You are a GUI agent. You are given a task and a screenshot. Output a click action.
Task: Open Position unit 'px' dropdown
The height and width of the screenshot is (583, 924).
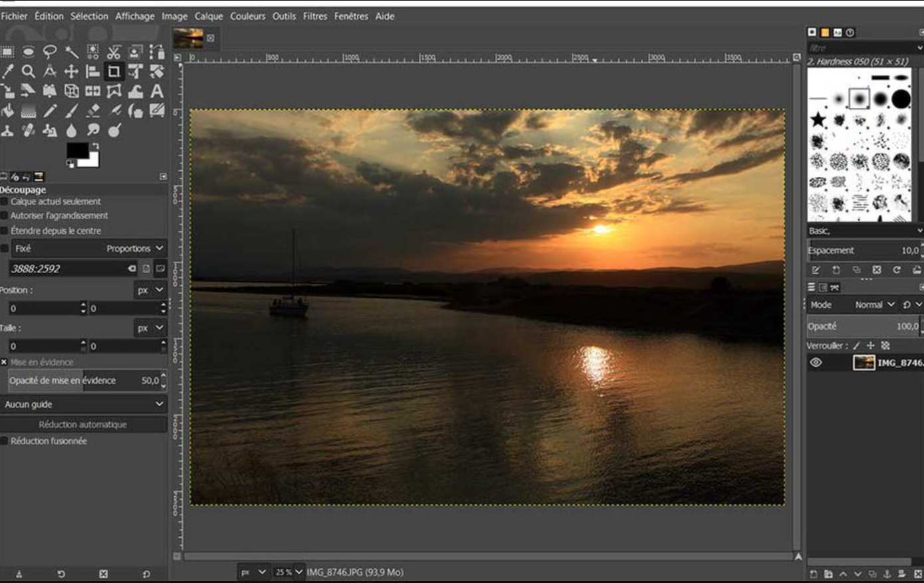[x=150, y=290]
